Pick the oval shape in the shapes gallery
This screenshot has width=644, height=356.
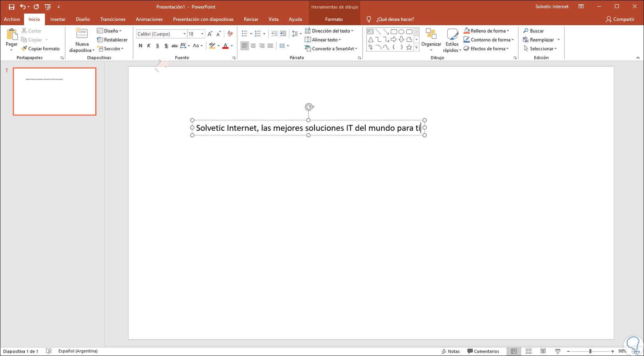point(401,32)
